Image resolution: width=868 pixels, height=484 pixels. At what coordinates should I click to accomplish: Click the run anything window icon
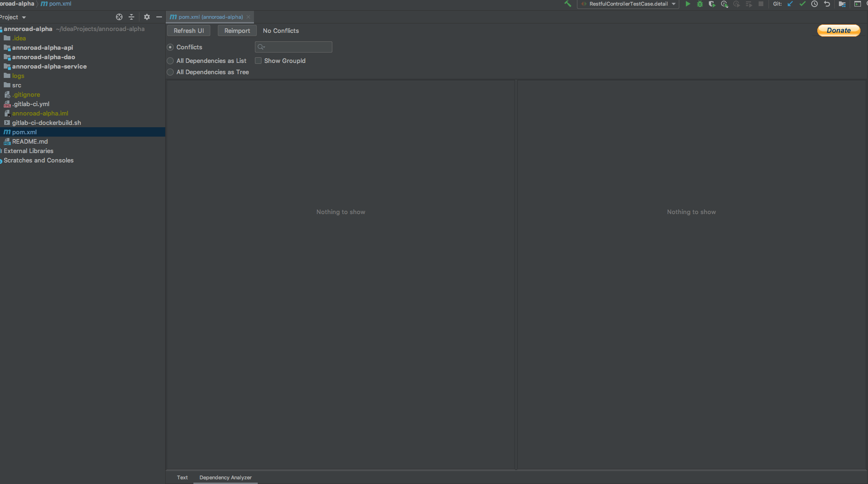coord(857,4)
